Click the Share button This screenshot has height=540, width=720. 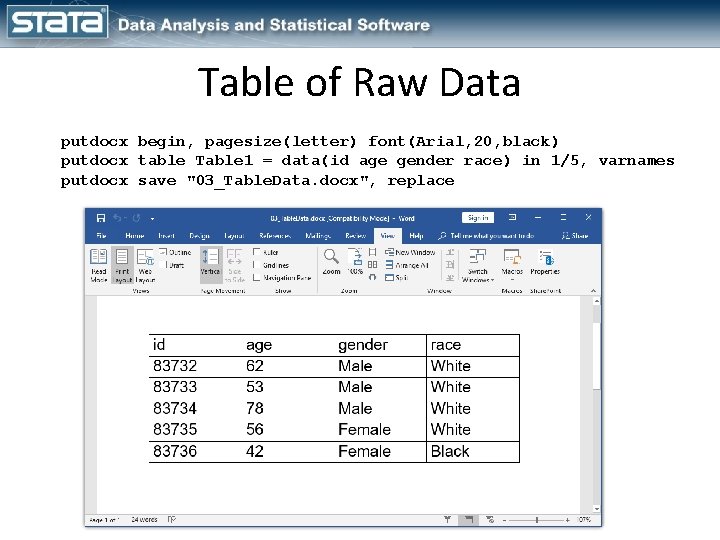(x=575, y=236)
